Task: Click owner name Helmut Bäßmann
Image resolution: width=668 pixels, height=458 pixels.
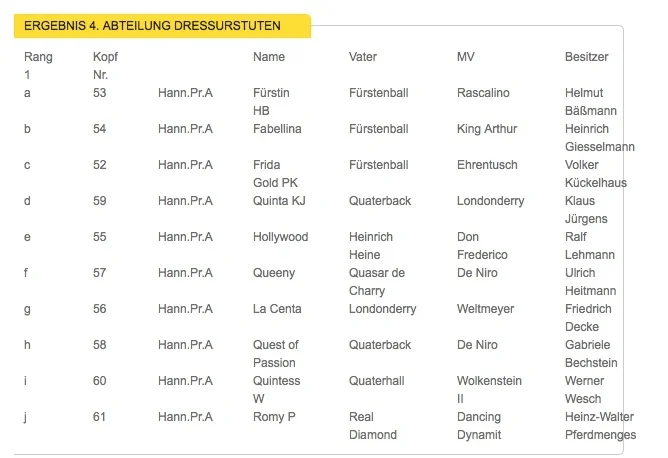Action: click(590, 102)
